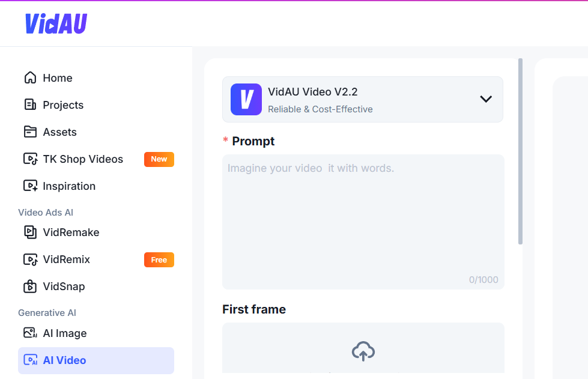
Task: Select the AI Image generation icon
Action: [x=31, y=333]
